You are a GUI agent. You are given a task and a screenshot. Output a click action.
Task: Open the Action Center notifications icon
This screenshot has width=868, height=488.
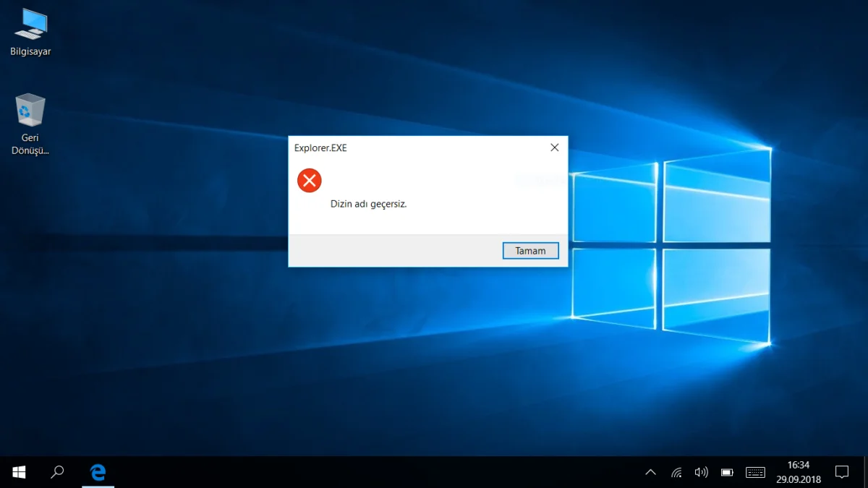coord(842,472)
